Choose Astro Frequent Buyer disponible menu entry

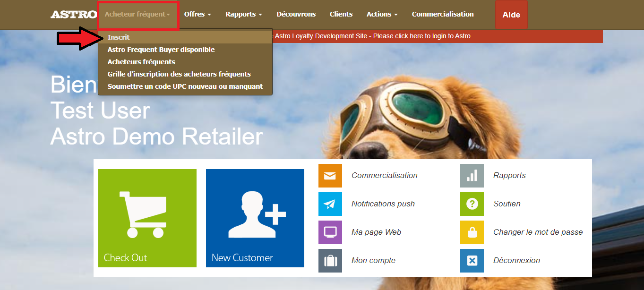161,50
